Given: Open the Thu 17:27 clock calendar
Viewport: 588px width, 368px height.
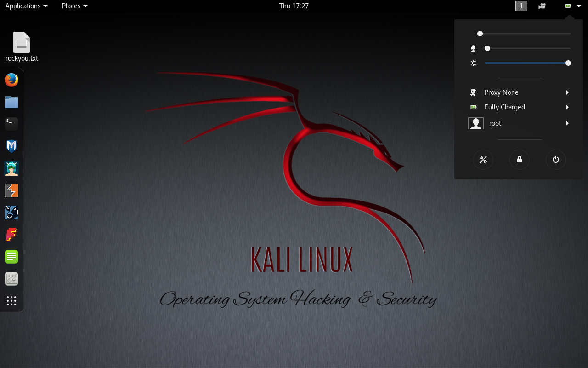Looking at the screenshot, I should pos(294,6).
